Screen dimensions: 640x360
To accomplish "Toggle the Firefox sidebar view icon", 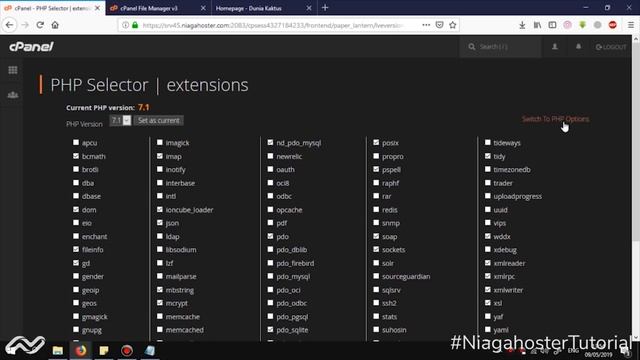I will pyautogui.click(x=552, y=25).
